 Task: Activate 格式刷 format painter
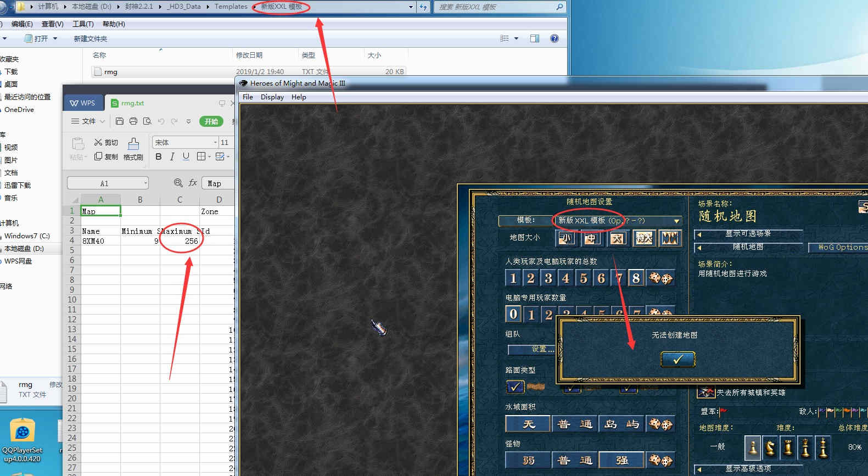[133, 149]
